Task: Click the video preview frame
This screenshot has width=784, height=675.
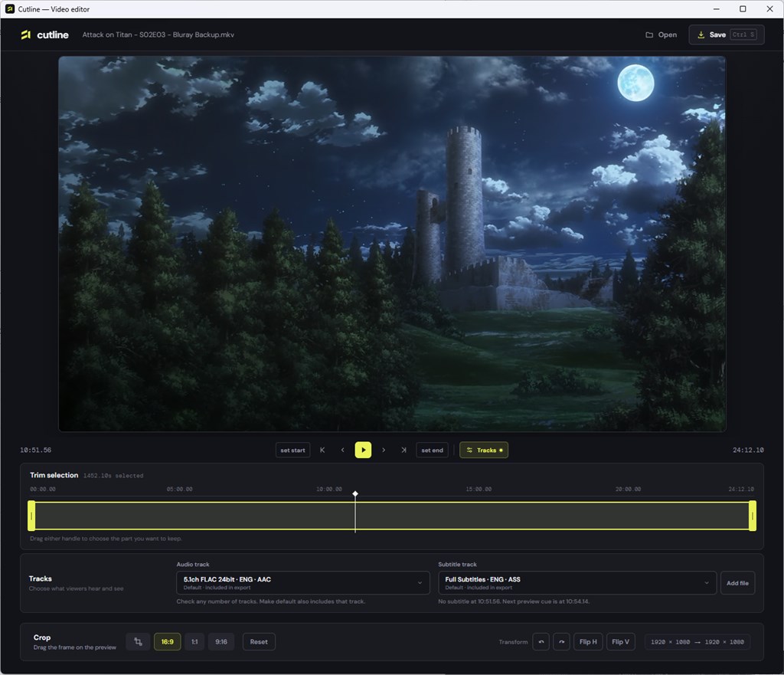Action: point(392,244)
